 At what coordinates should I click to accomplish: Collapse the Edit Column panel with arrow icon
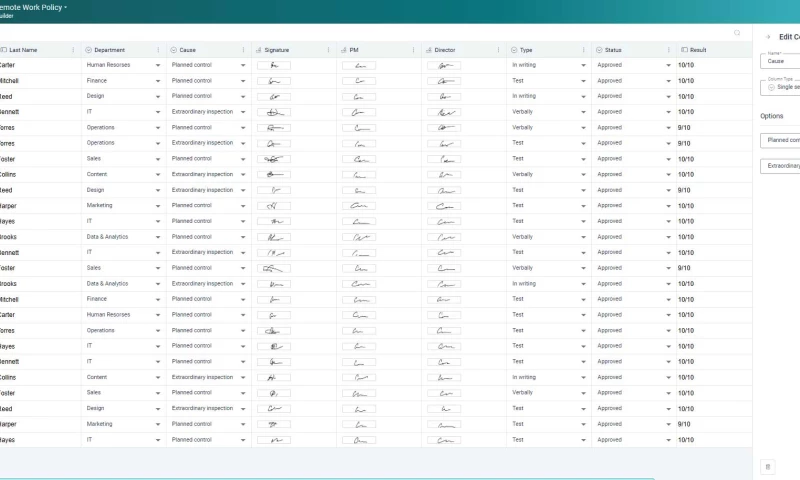(768, 36)
